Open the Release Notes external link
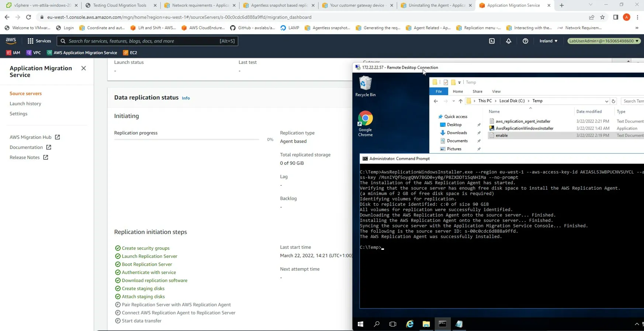Viewport: 644px width, 331px height. point(29,158)
